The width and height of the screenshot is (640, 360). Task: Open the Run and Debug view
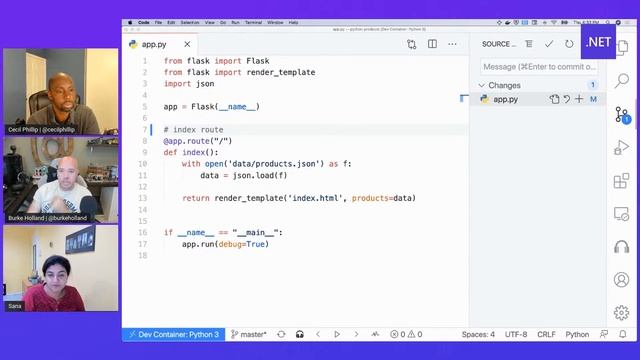pyautogui.click(x=621, y=147)
